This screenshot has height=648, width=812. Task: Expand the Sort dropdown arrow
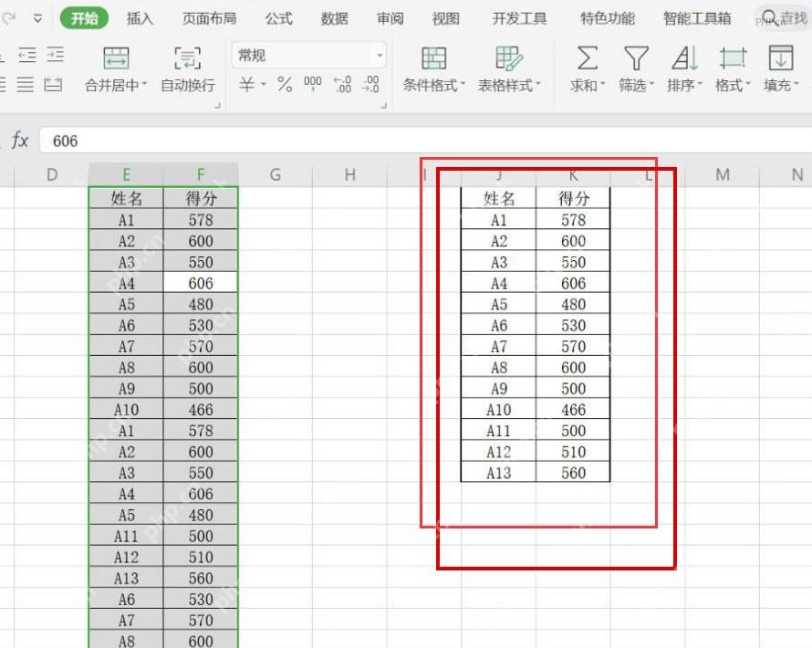[700, 84]
